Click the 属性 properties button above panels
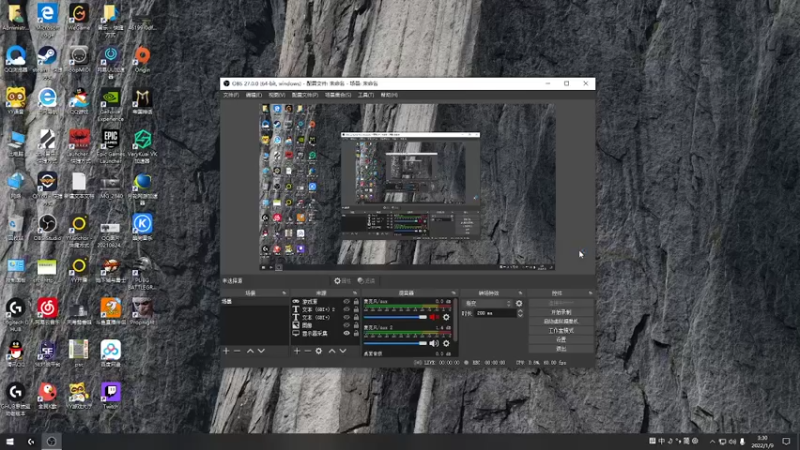The height and width of the screenshot is (450, 800). coord(342,281)
